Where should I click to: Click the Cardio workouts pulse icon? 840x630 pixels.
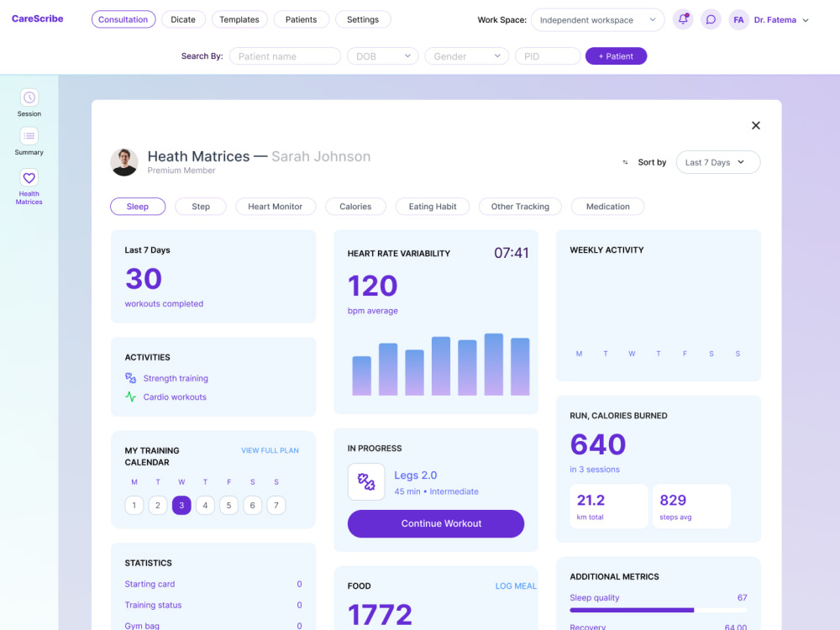click(x=130, y=397)
